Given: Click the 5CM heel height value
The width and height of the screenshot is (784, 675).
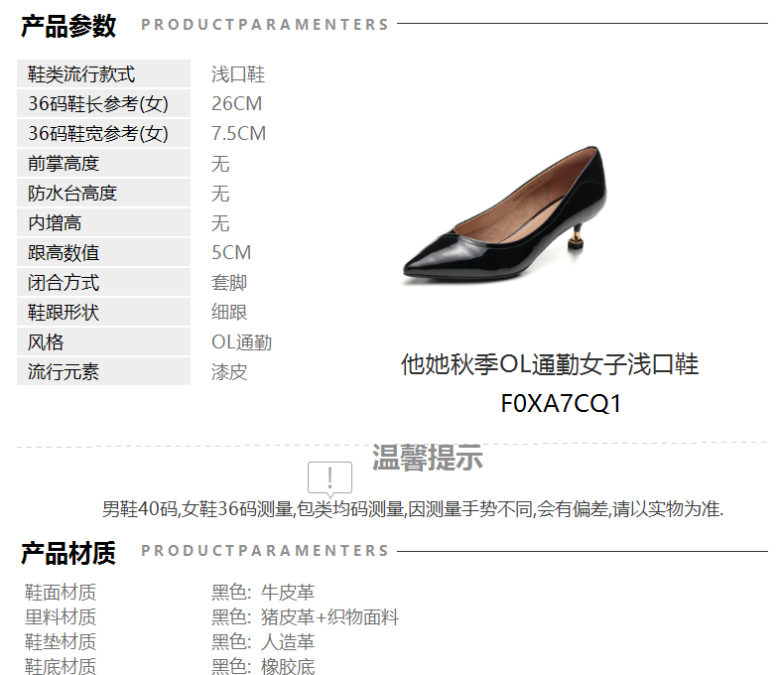Looking at the screenshot, I should tap(231, 252).
